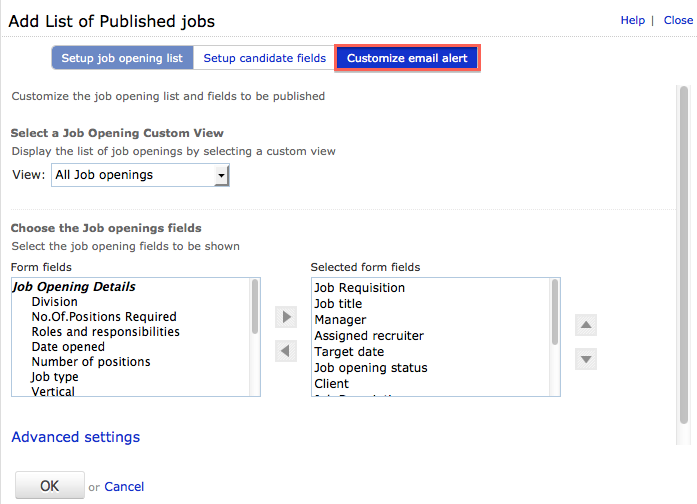Image resolution: width=697 pixels, height=504 pixels.
Task: Select Number of positions field
Action: point(91,362)
